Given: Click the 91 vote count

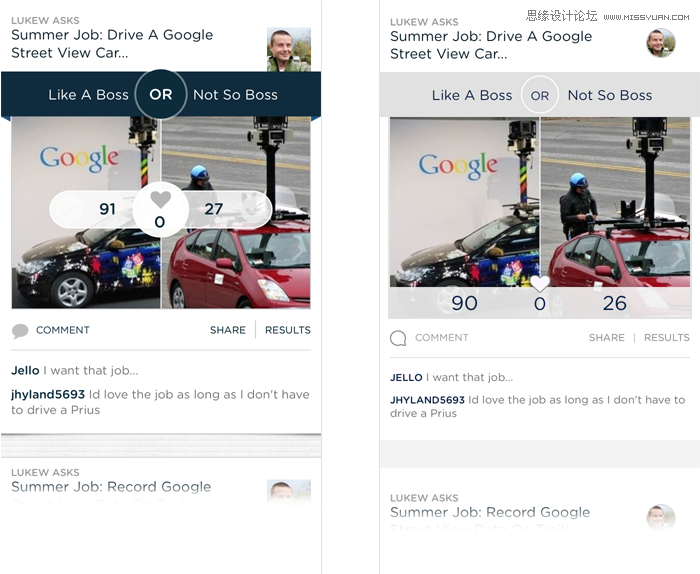Looking at the screenshot, I should (108, 209).
